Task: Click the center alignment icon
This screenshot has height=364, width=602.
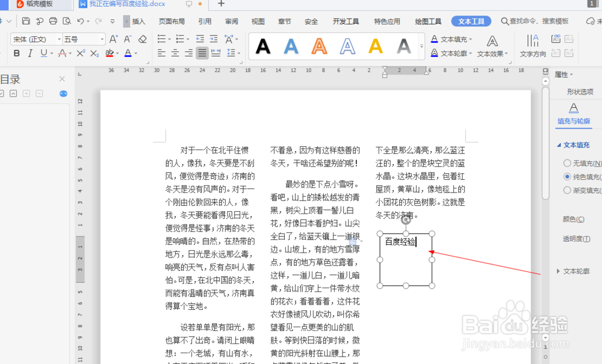Action: click(x=175, y=54)
